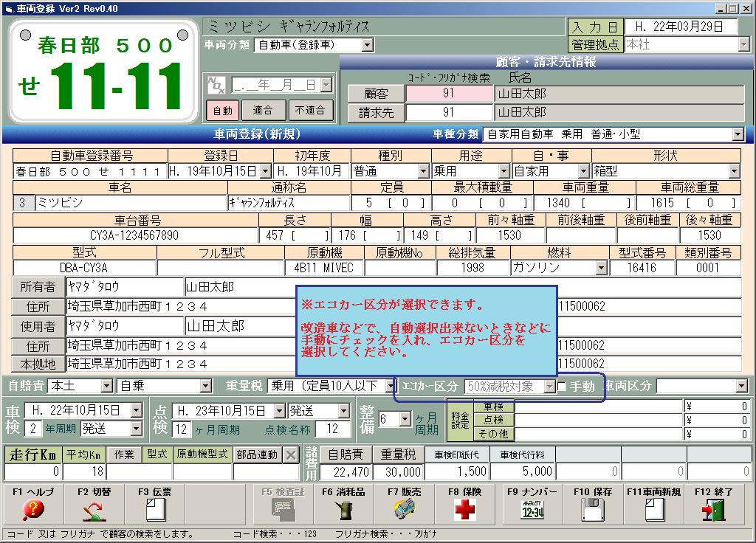The image size is (756, 543).
Task: Click the F1 Help question mark icon
Action: pos(33,509)
